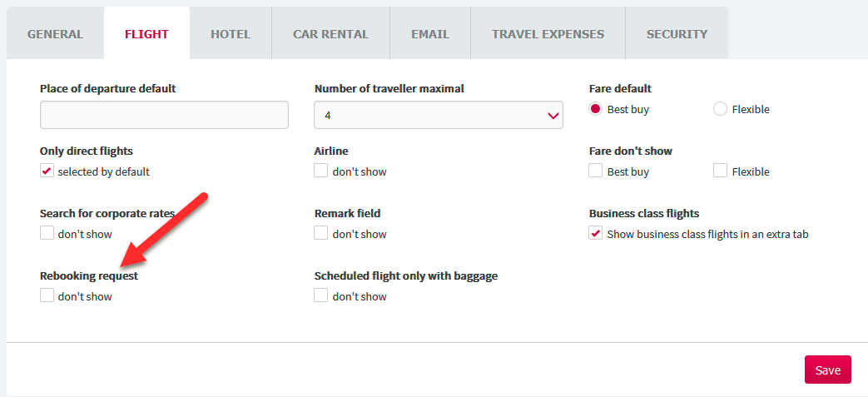Tick Search for corporate rates don't show

pos(47,233)
